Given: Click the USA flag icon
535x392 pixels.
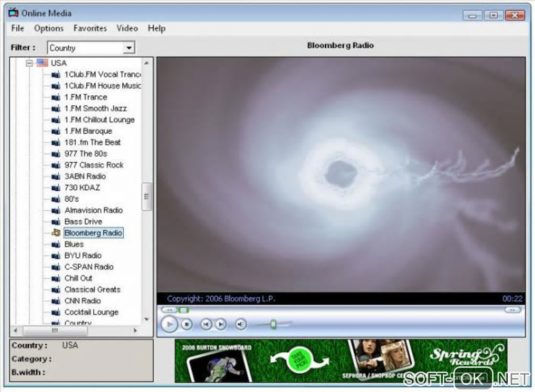Looking at the screenshot, I should click(42, 63).
